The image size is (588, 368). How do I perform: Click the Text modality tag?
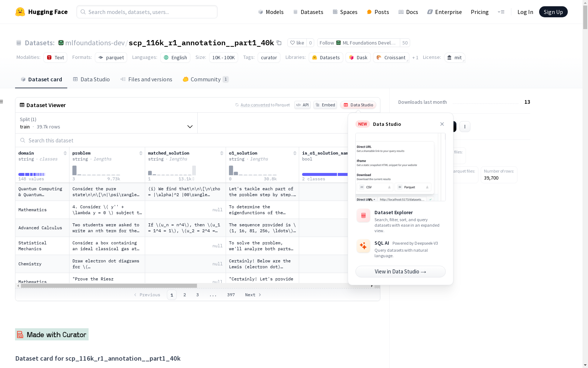(55, 57)
